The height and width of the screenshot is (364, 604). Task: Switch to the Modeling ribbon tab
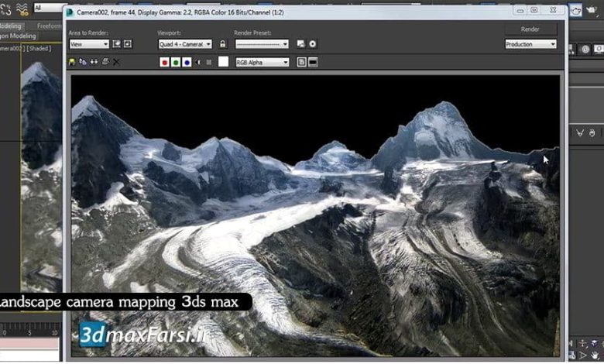click(x=11, y=26)
